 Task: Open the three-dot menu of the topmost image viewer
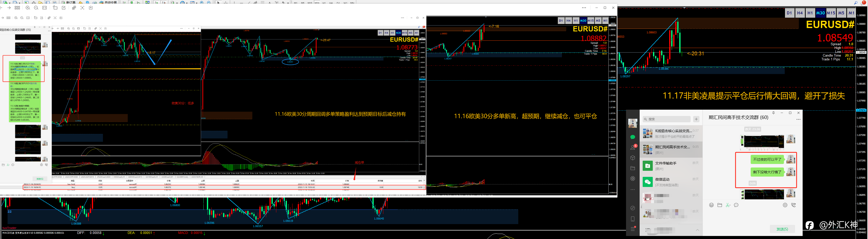(584, 8)
